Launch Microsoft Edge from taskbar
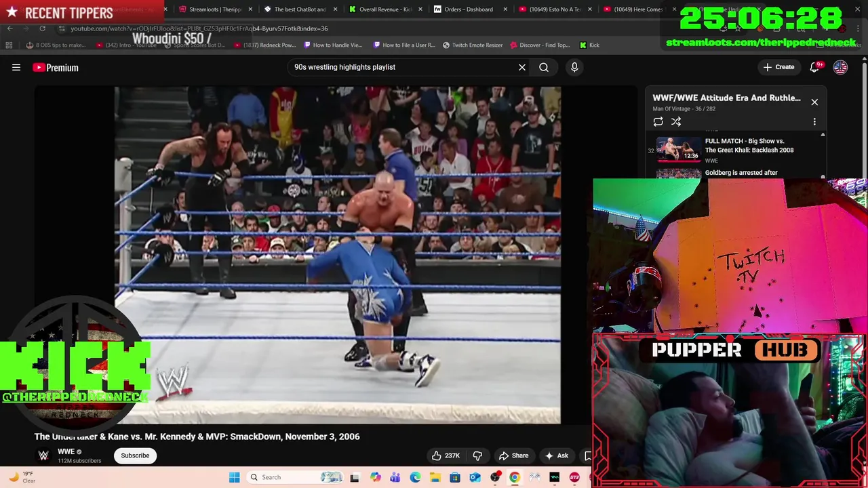Image resolution: width=868 pixels, height=488 pixels. coord(415,477)
